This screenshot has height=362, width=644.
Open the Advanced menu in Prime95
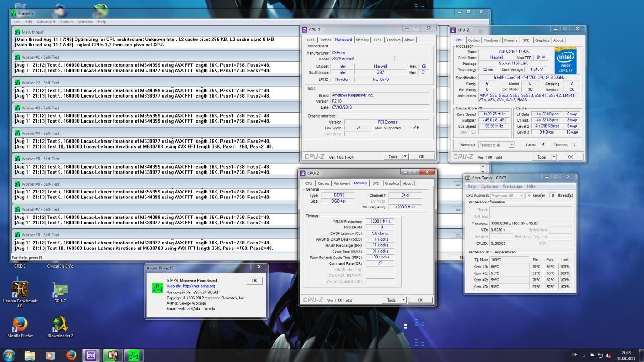tap(46, 22)
